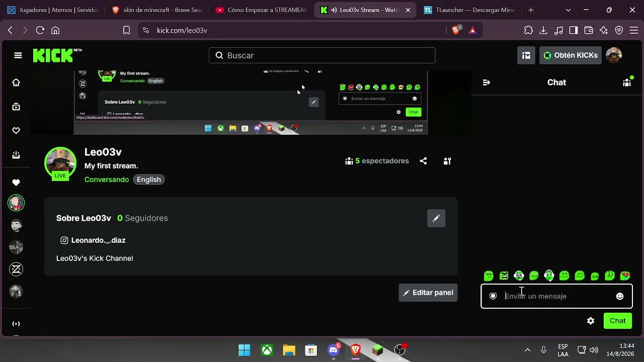Open the dashboard layout icon beside Obtén KICKs
This screenshot has width=644, height=362.
point(526,55)
